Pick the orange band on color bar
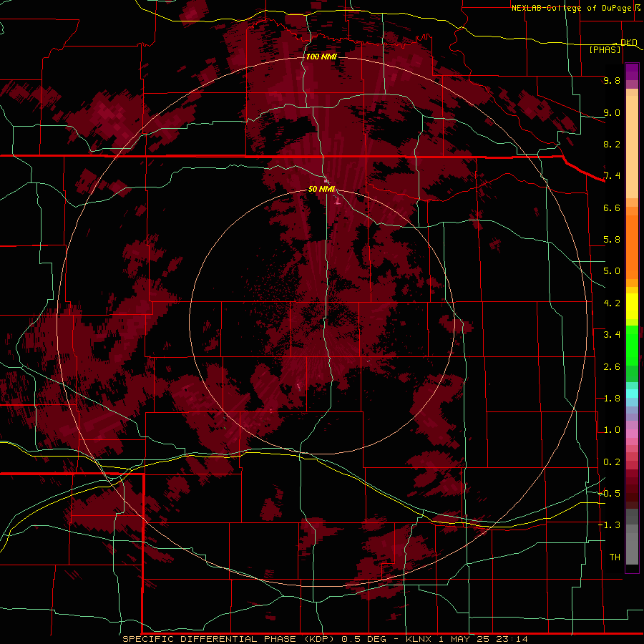Viewport: 644px width, 644px height. click(x=632, y=246)
